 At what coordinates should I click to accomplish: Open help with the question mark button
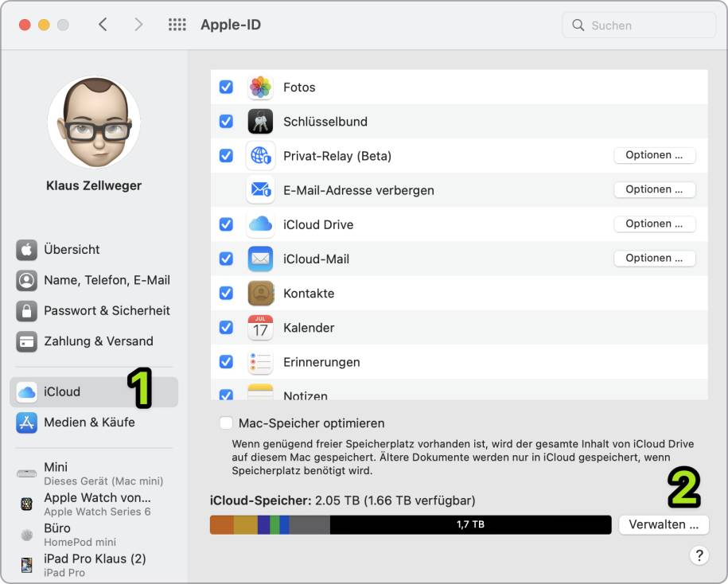click(699, 555)
